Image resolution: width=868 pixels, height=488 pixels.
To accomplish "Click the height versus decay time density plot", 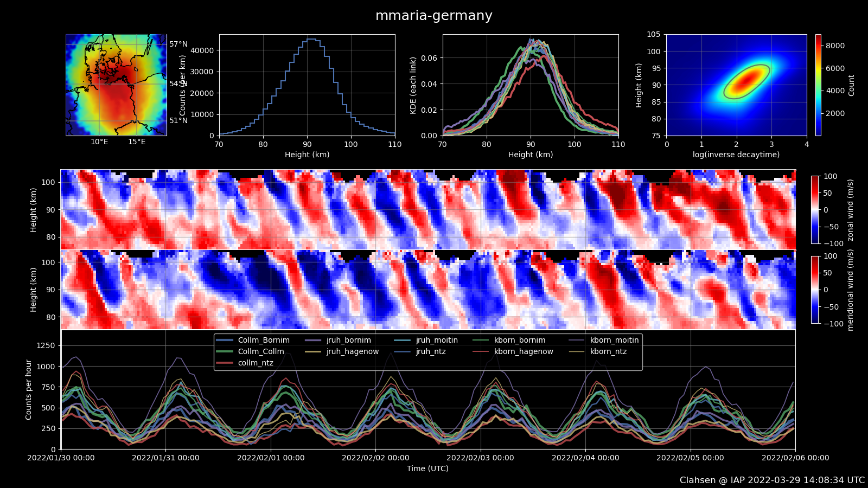I will tap(737, 85).
